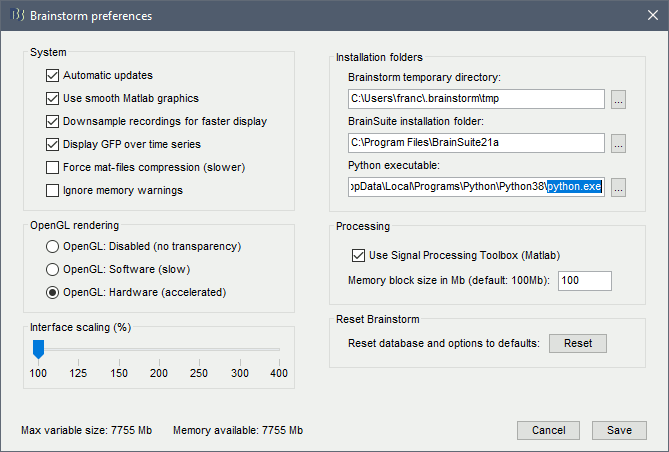
Task: Browse for Brainstorm temporary directory folder
Action: point(618,99)
